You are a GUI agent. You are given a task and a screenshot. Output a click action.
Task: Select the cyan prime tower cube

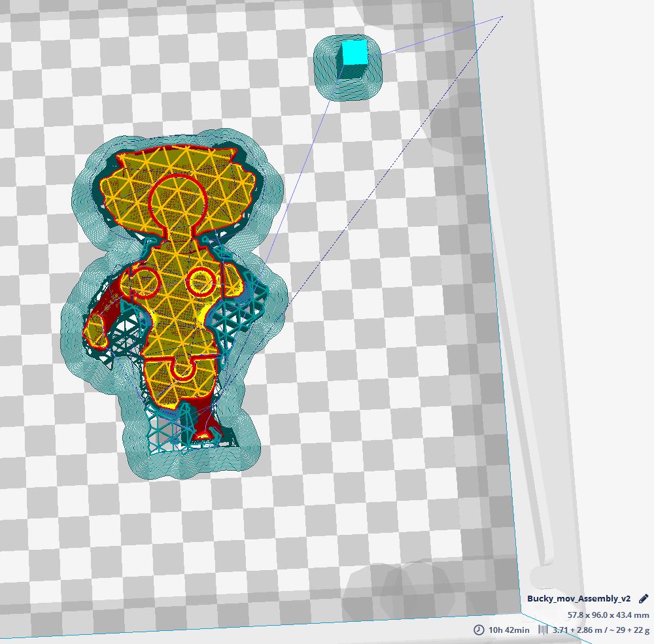point(354,53)
